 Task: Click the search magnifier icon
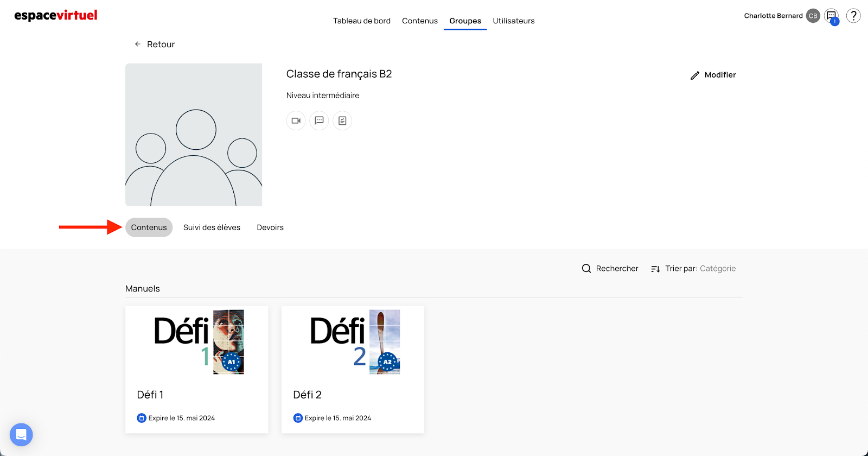pos(586,269)
